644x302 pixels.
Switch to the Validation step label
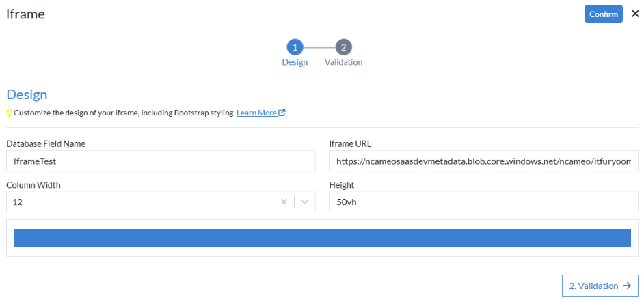pyautogui.click(x=343, y=62)
